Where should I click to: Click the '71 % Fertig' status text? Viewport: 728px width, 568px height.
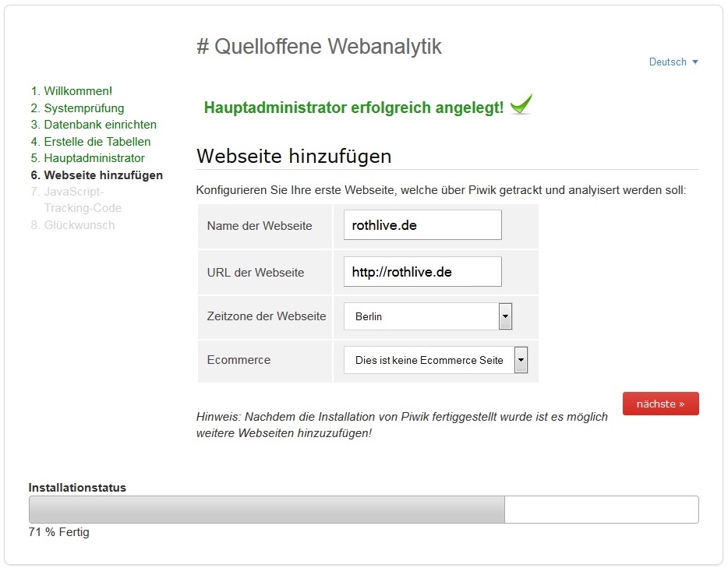(x=59, y=532)
